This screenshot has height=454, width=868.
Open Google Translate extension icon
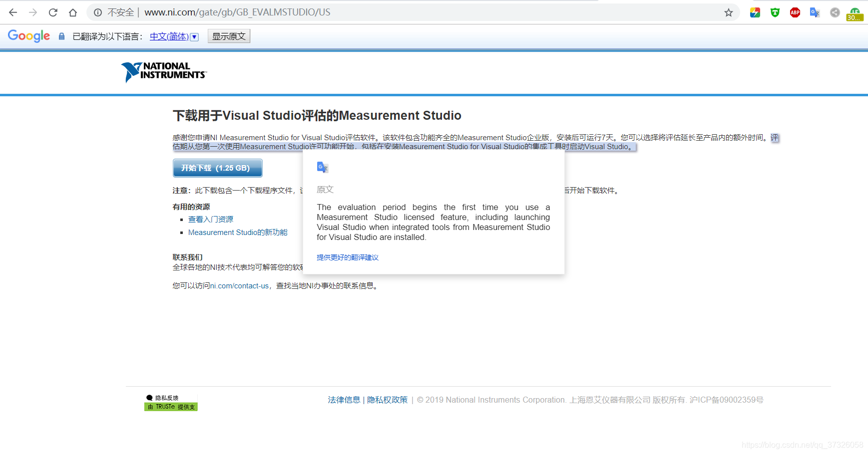815,12
